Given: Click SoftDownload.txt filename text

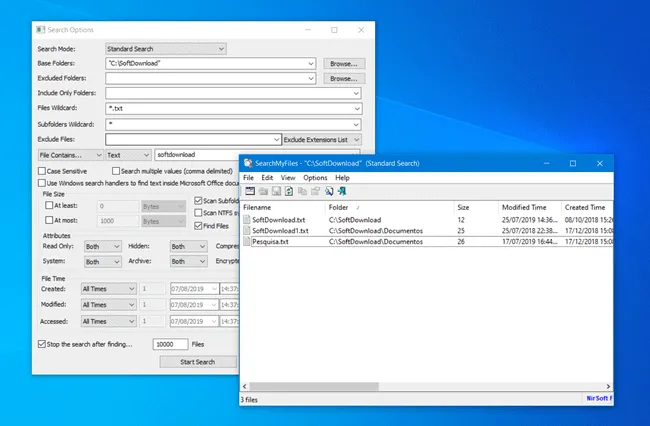Looking at the screenshot, I should [x=279, y=220].
